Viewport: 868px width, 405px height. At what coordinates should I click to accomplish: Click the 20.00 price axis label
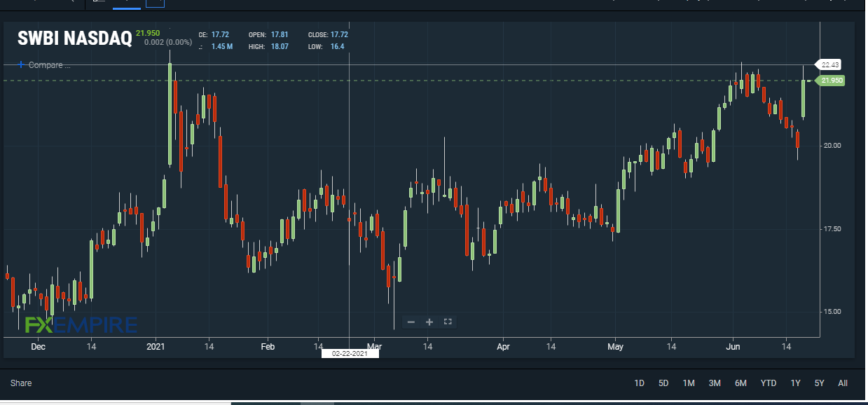pos(832,146)
